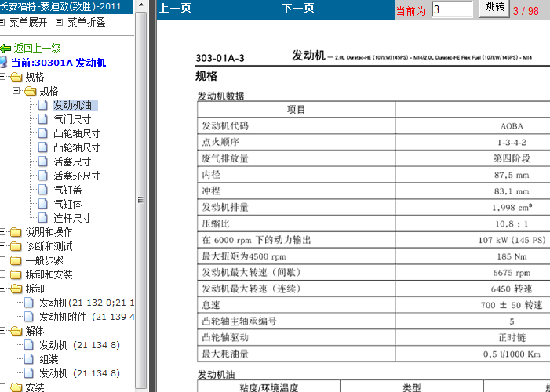Click the 返回上一级 link
This screenshot has width=550, height=392.
38,49
